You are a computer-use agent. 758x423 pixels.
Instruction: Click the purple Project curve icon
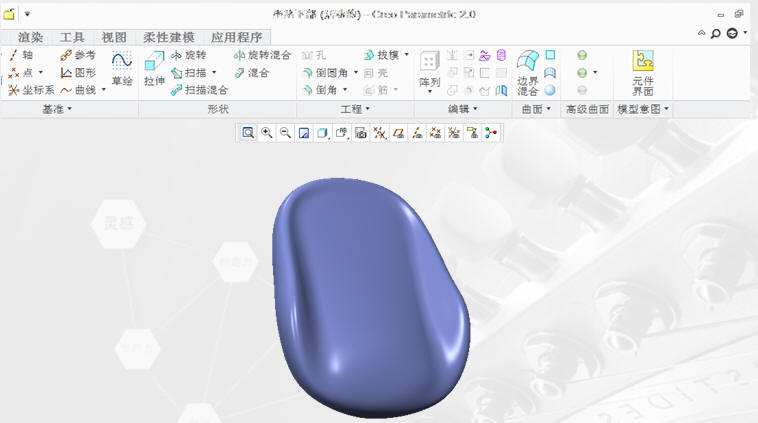(x=485, y=55)
